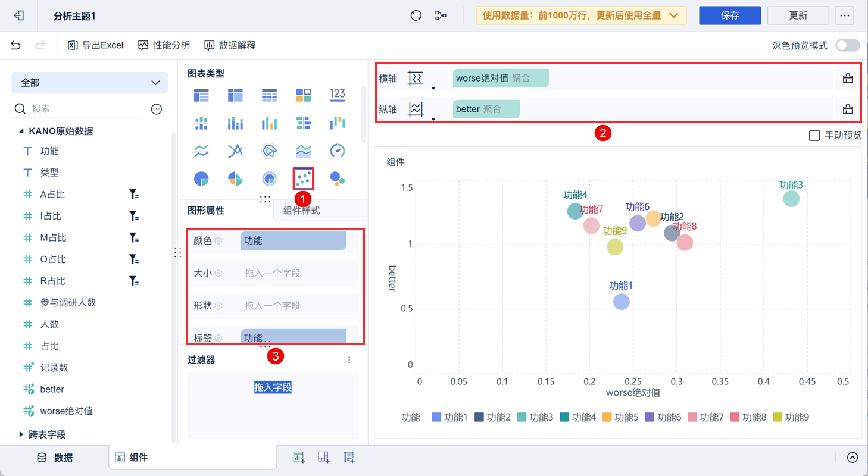This screenshot has height=476, width=868.
Task: Click the circular refresh icon in top bar
Action: point(416,15)
